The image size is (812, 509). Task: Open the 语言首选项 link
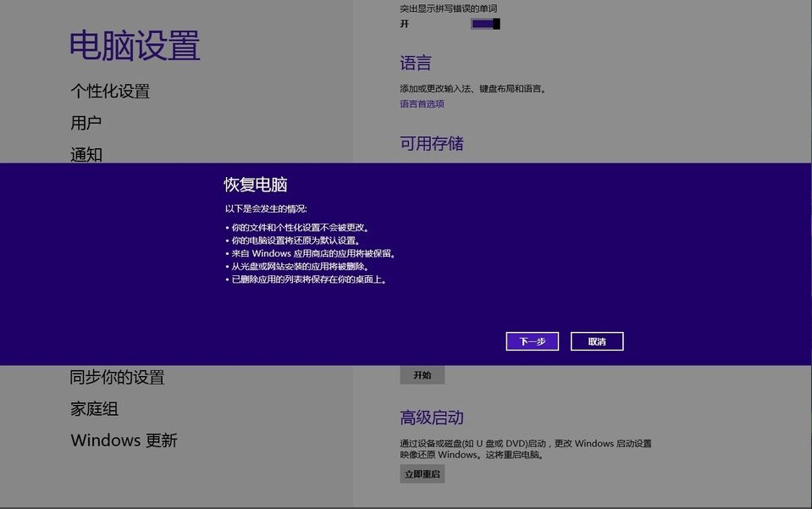[422, 104]
